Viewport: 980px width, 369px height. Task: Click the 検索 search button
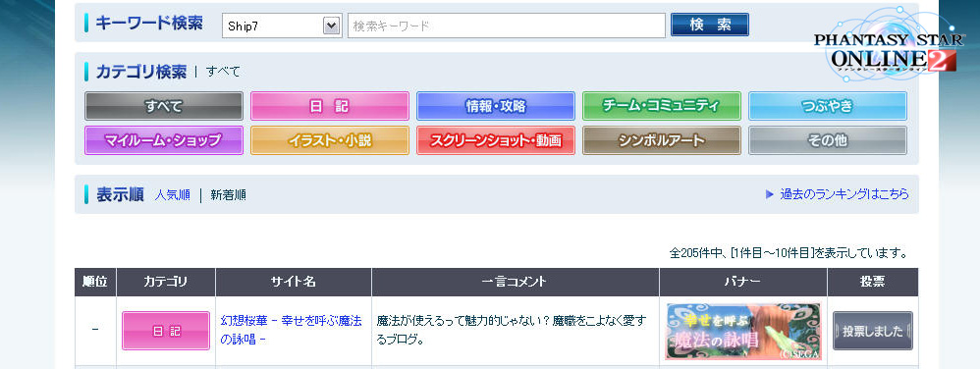click(710, 25)
